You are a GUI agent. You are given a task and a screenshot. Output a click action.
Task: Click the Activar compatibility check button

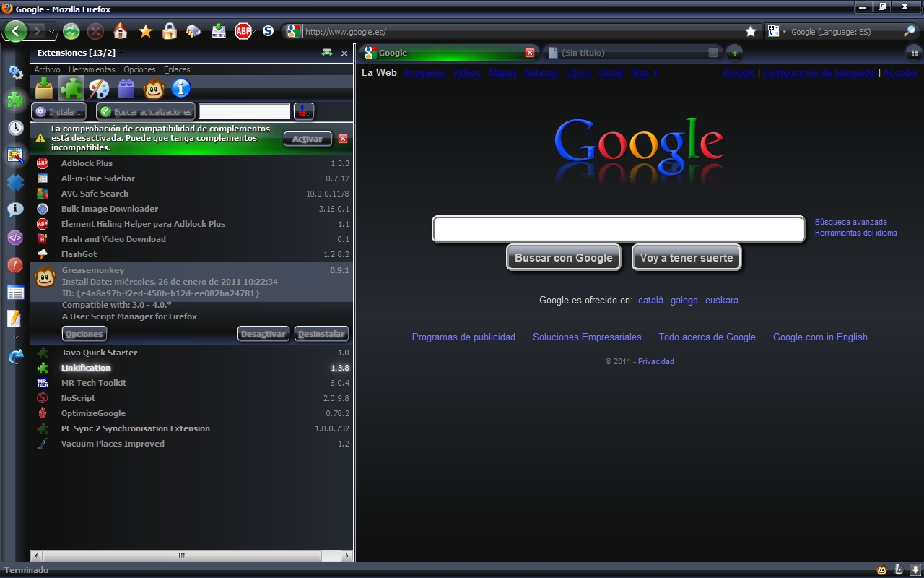pos(308,139)
